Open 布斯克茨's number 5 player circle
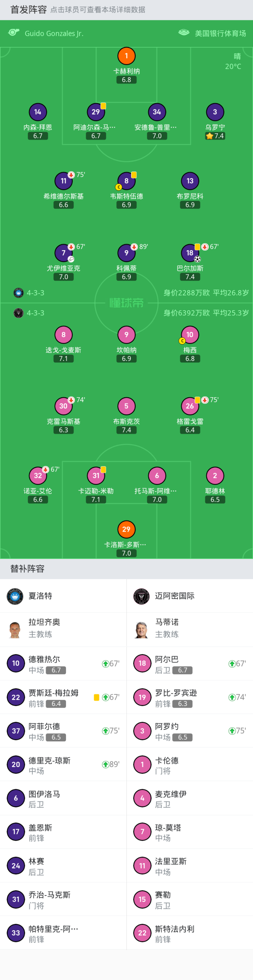The height and width of the screenshot is (980, 253). [126, 406]
